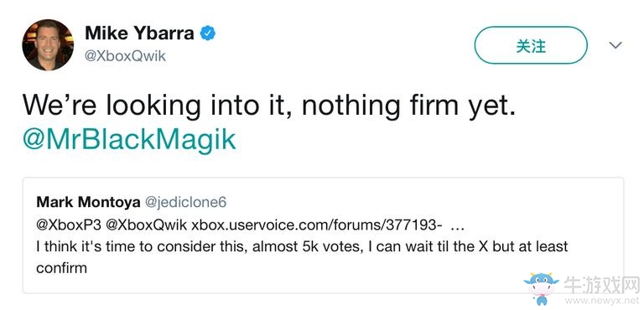This screenshot has height=310, width=644.
Task: Open Mark Montoya's name in quoted tweet
Action: pyautogui.click(x=88, y=202)
